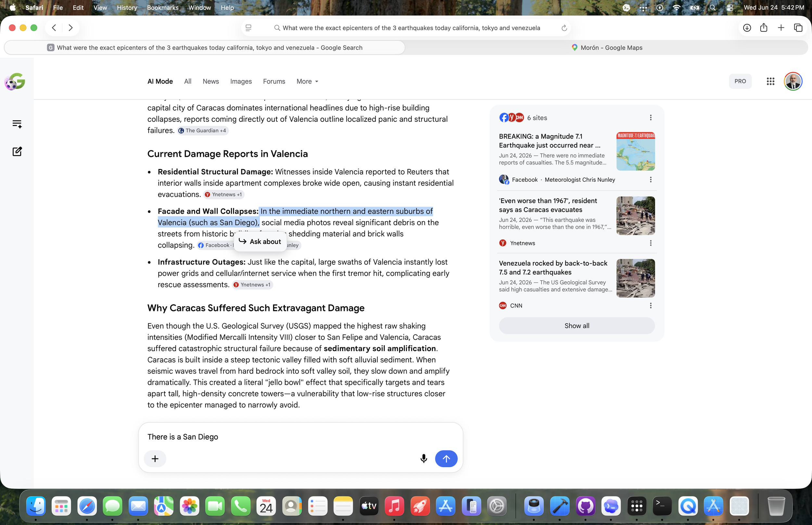Go back to the previous page in Safari
The image size is (812, 525).
(54, 28)
